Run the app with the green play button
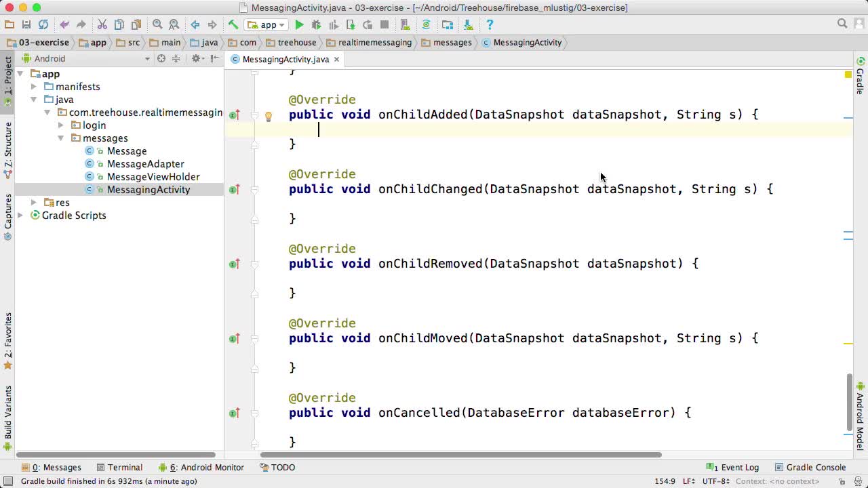 pyautogui.click(x=299, y=25)
